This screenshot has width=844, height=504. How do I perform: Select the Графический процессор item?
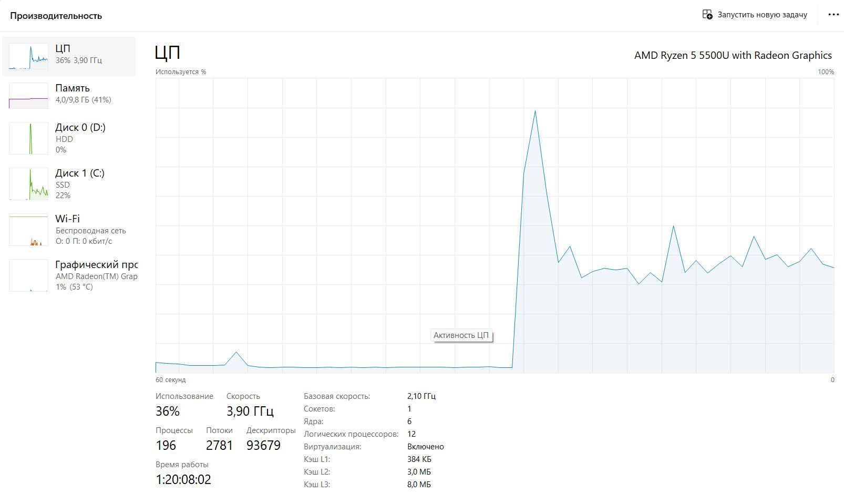point(69,275)
